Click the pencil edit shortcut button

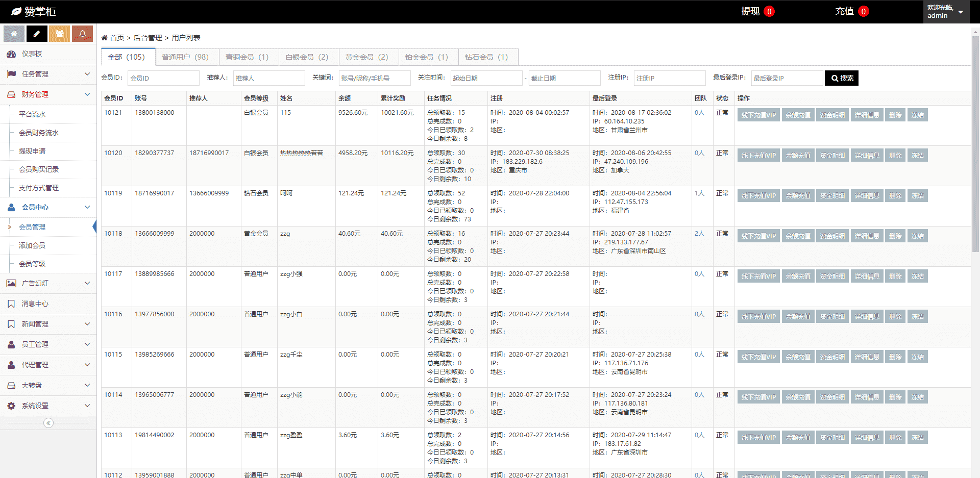pos(37,34)
